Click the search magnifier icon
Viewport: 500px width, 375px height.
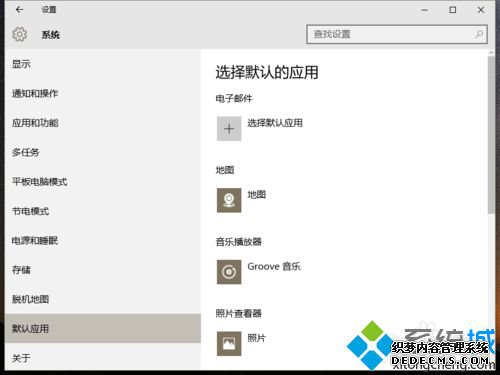[479, 34]
